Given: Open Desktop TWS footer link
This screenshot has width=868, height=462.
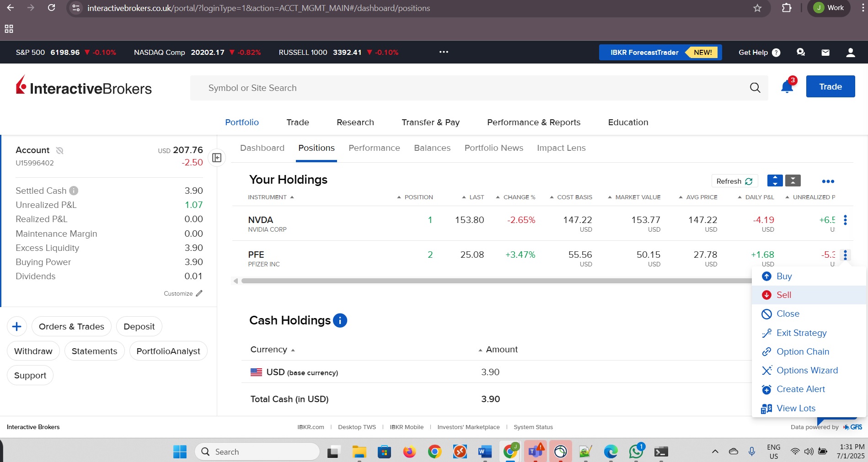Looking at the screenshot, I should coord(357,427).
